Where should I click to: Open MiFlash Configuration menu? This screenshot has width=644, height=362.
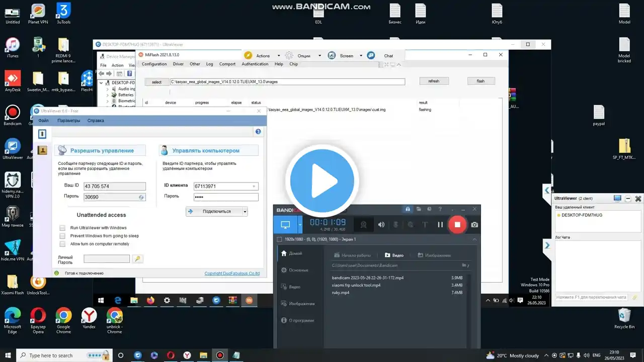154,64
